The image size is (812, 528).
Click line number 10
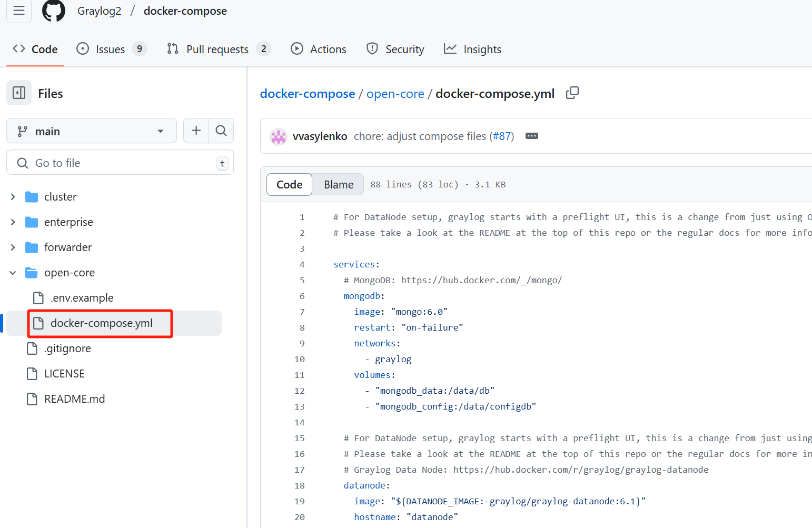coord(300,359)
